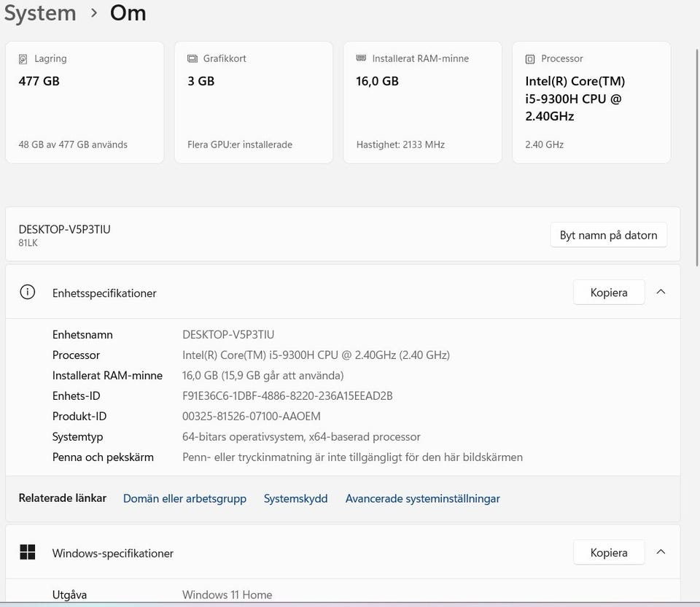Image resolution: width=700 pixels, height=607 pixels.
Task: Open the Systemskydd link
Action: click(x=295, y=499)
